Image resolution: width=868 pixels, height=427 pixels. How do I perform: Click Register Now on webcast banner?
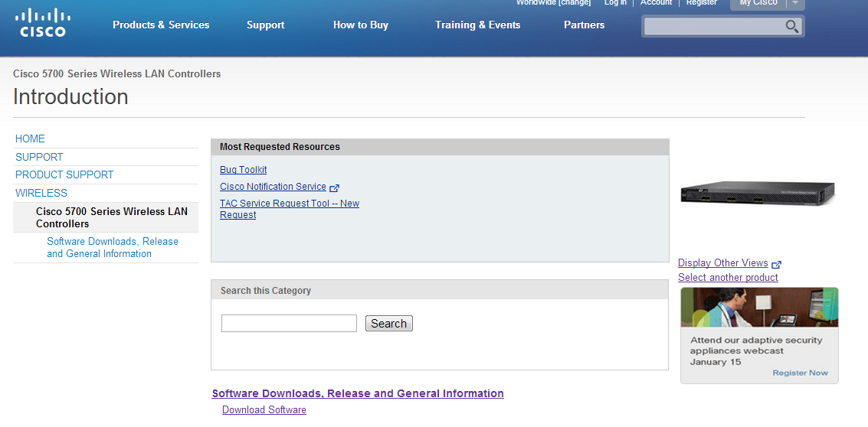tap(801, 373)
